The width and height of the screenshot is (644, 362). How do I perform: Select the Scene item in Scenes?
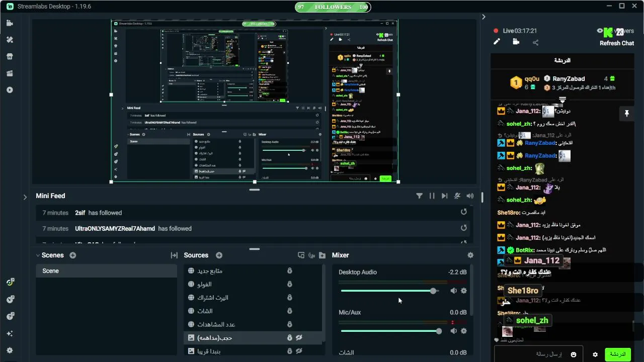106,271
